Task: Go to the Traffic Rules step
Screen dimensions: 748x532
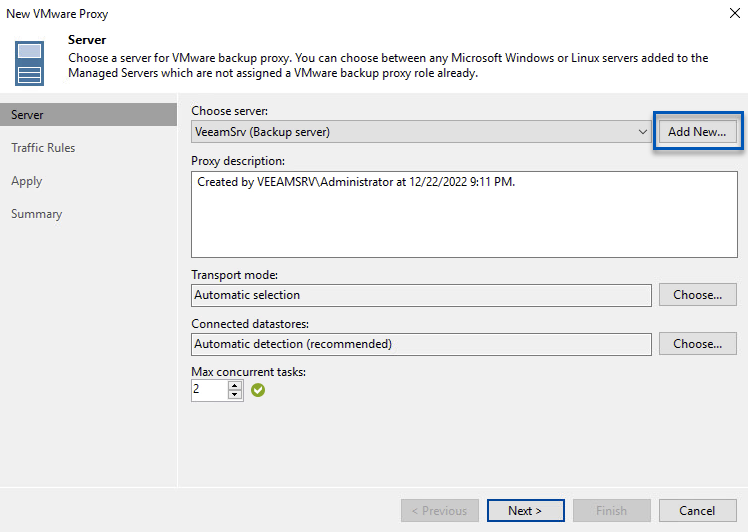Action: tap(43, 148)
